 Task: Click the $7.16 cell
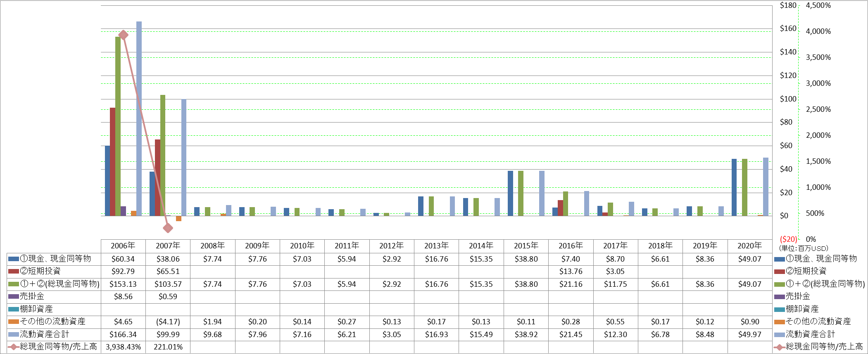point(302,335)
